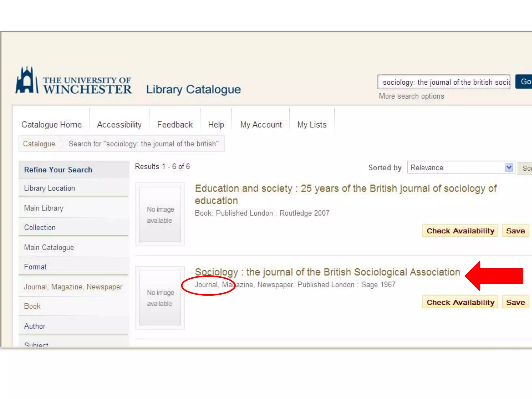Open the Accessibility menu item
532x399 pixels.
(119, 125)
